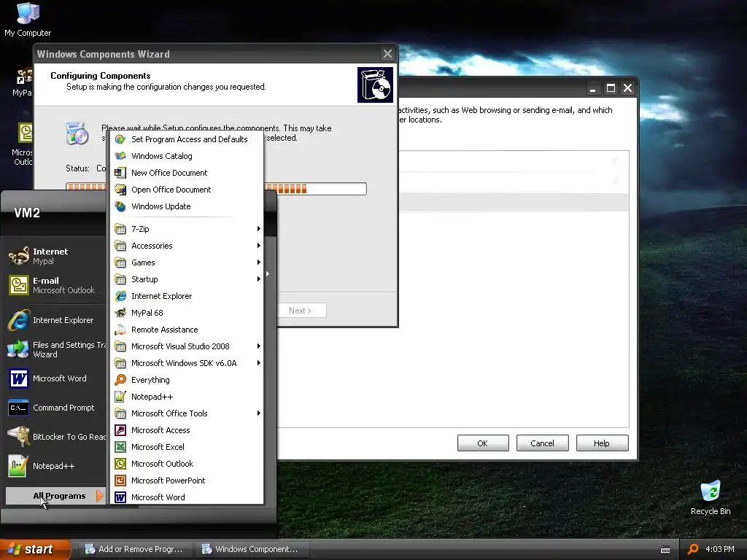This screenshot has height=560, width=747.
Task: Open Notepad++ from All Programs list
Action: (187, 396)
